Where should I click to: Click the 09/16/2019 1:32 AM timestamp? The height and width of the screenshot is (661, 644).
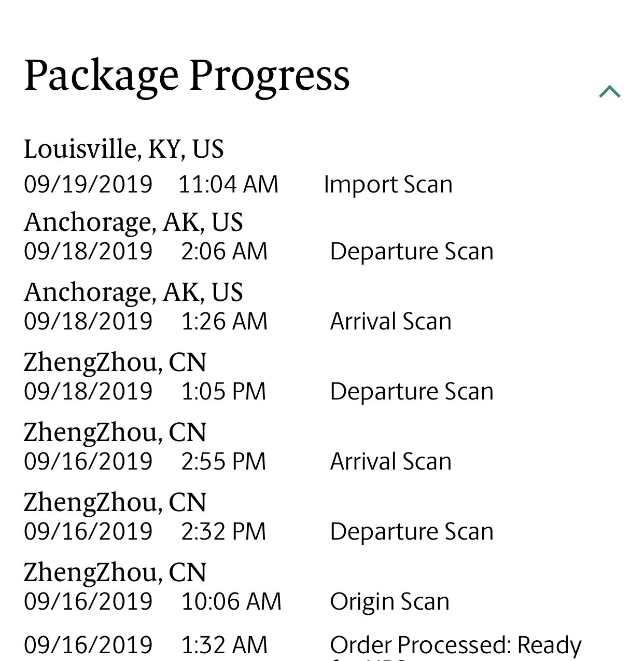146,645
